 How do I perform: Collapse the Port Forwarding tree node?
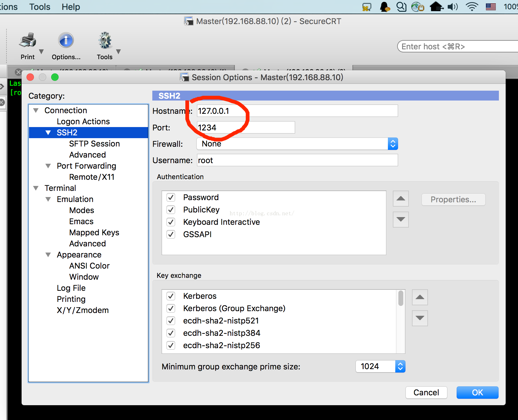coord(48,166)
